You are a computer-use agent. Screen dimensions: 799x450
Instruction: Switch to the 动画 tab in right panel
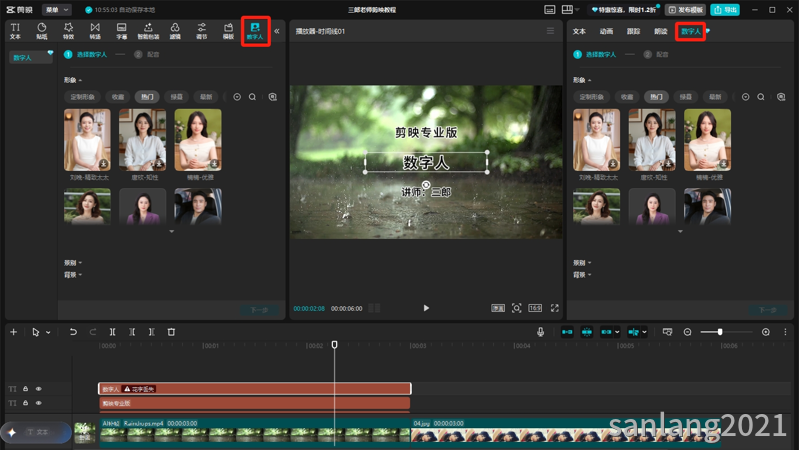tap(606, 31)
